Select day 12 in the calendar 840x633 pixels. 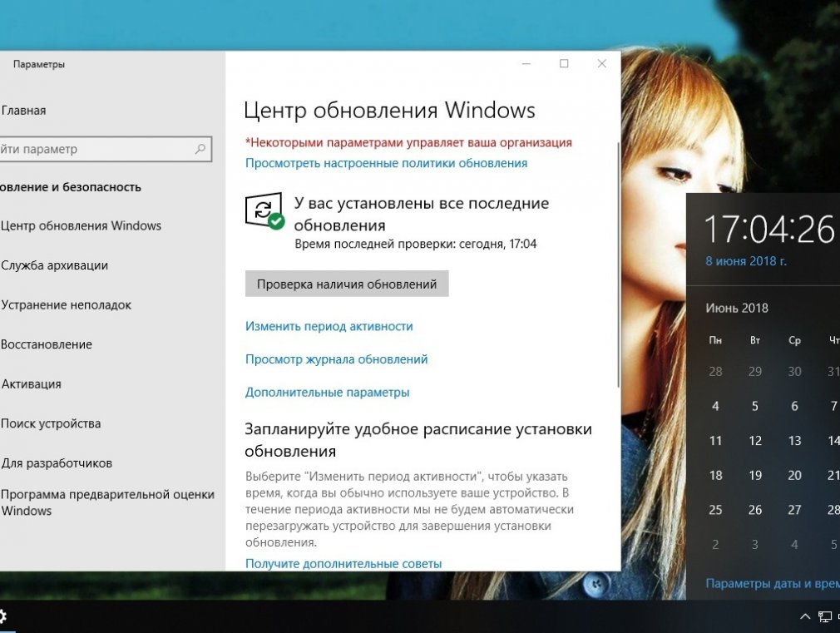755,441
